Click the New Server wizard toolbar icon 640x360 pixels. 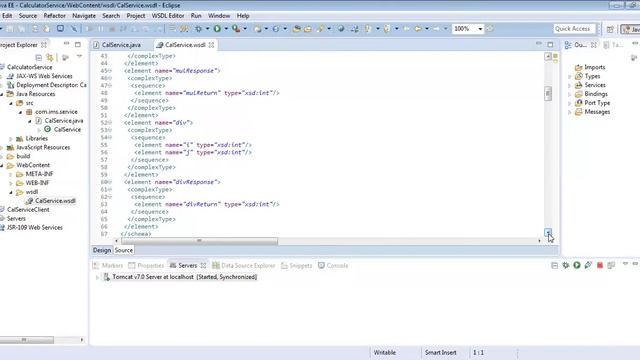[257, 29]
